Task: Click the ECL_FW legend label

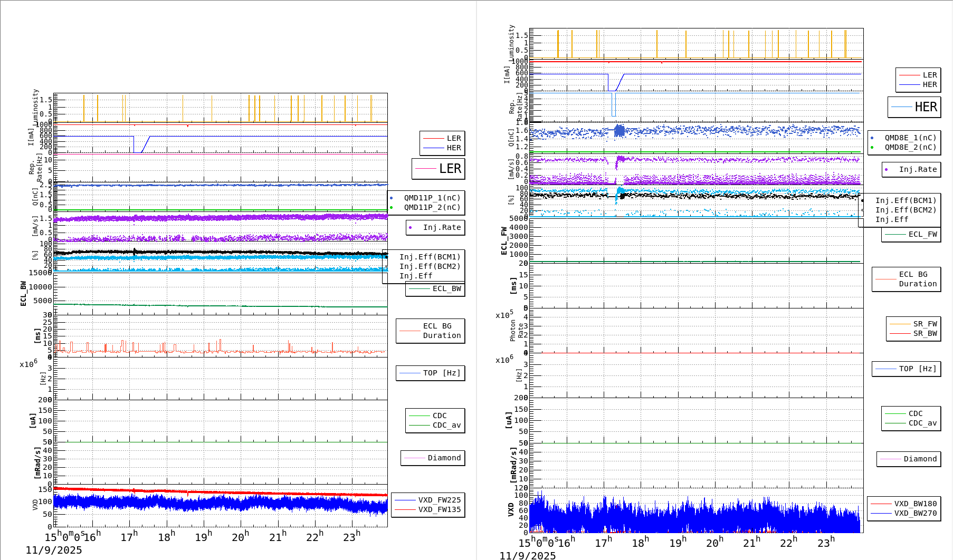Action: (922, 234)
